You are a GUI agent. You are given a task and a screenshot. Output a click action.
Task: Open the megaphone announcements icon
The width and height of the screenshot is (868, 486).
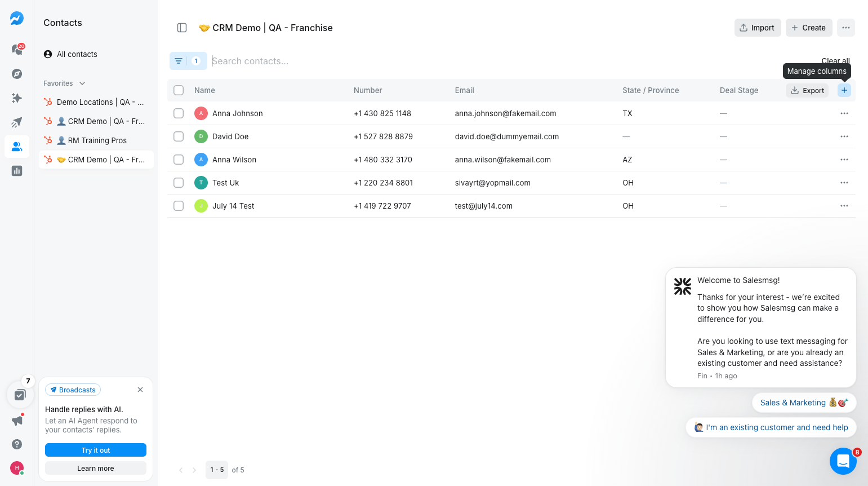point(17,421)
